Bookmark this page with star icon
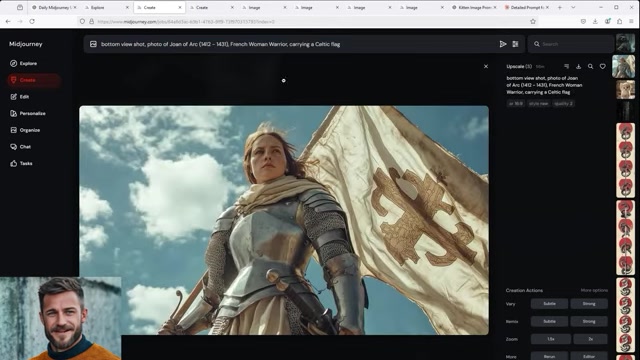The image size is (640, 360). click(x=533, y=21)
